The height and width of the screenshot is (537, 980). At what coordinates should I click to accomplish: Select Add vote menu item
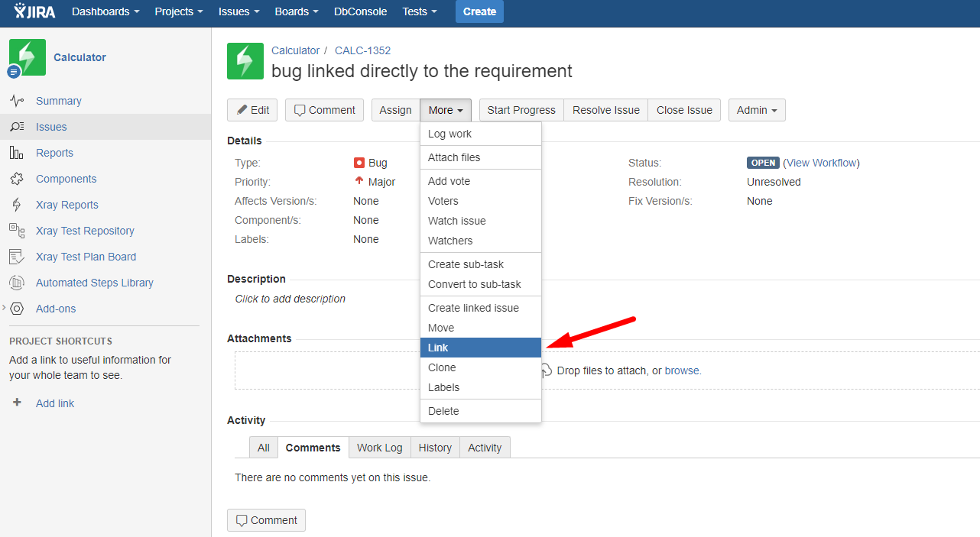481,181
